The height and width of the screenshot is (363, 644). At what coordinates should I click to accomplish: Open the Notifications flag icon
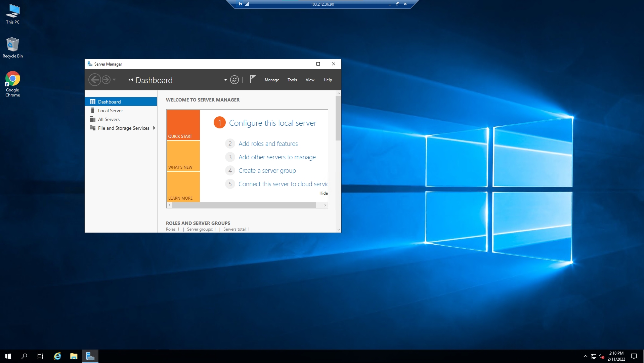[253, 79]
